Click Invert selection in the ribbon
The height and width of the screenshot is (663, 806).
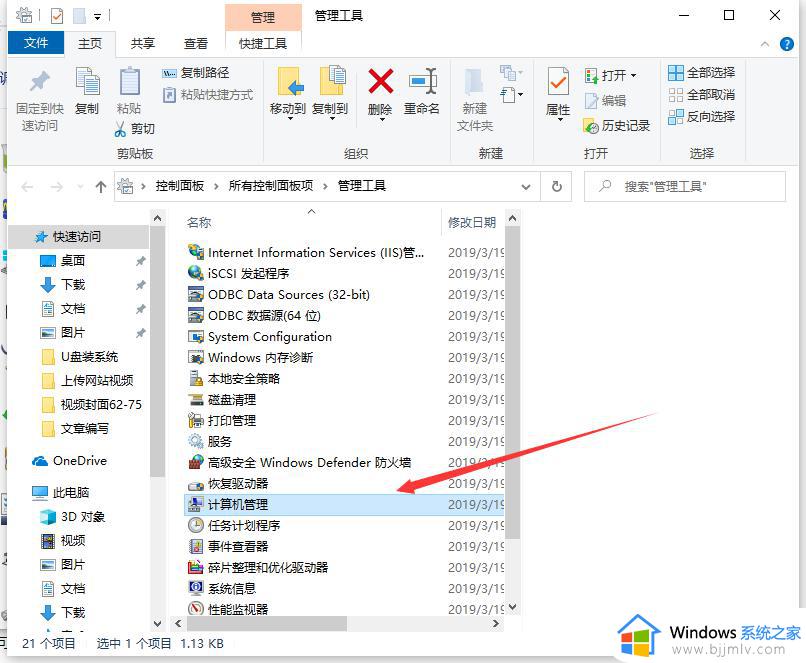click(702, 117)
